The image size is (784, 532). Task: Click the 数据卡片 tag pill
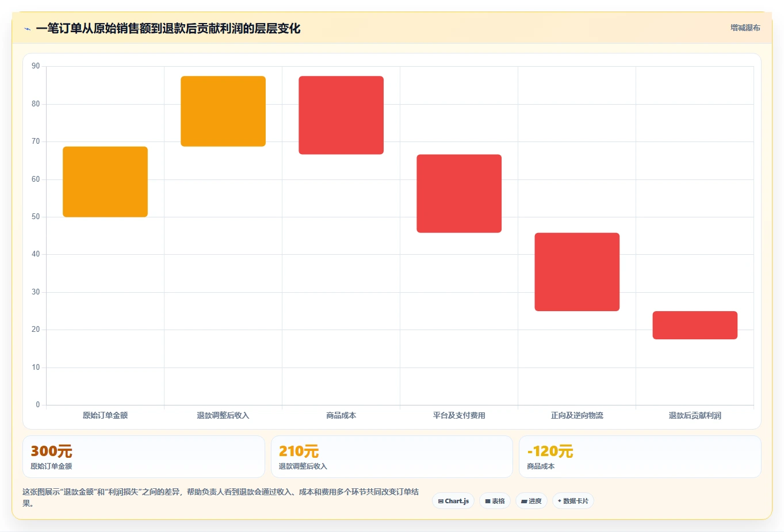[573, 501]
